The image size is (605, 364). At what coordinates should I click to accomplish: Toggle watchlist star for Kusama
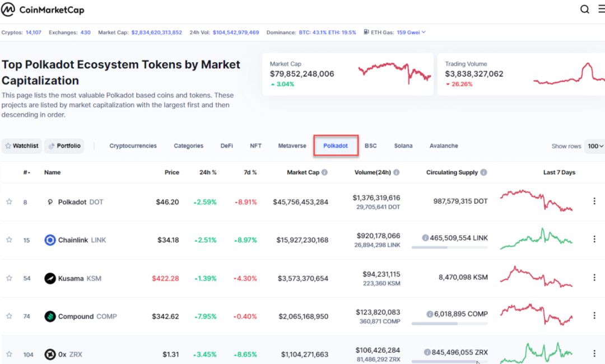pyautogui.click(x=10, y=278)
